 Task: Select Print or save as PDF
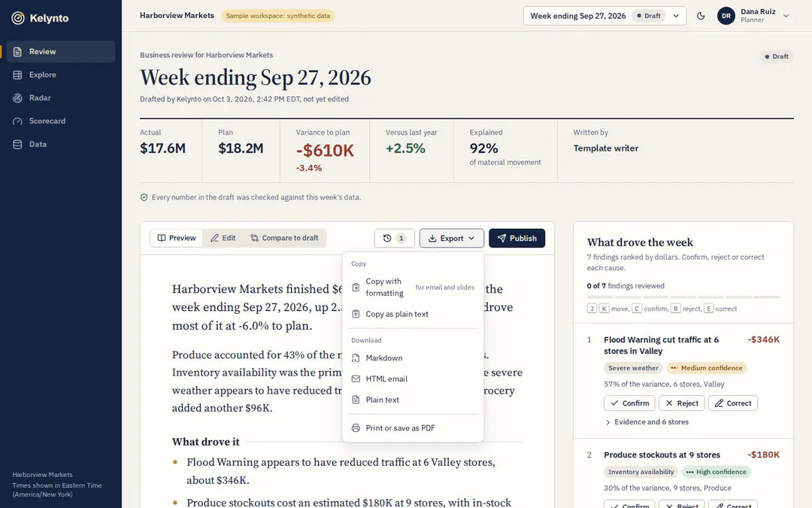[413, 428]
